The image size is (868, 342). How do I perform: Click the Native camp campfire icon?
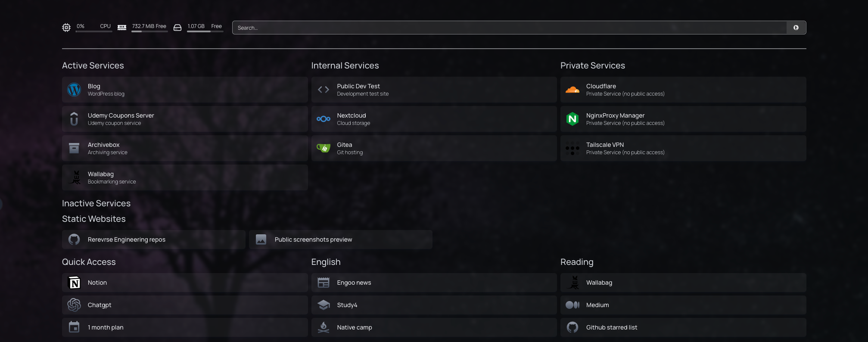(324, 327)
